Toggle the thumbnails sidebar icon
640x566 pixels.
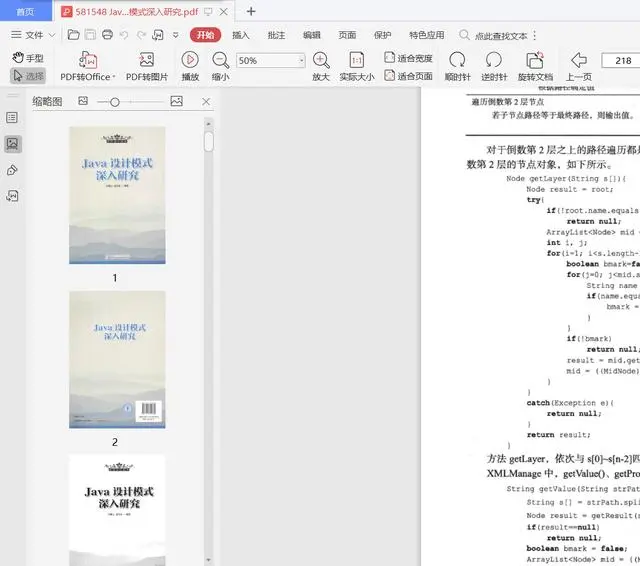pos(13,144)
